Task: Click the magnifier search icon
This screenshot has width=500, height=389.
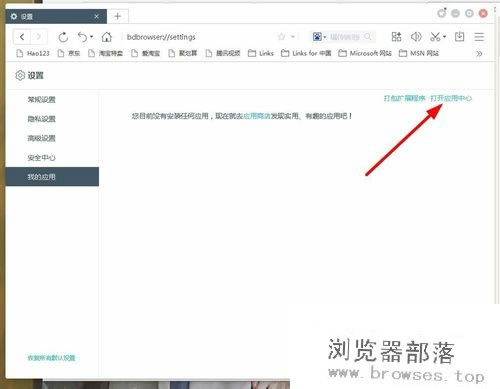Action: tap(368, 37)
